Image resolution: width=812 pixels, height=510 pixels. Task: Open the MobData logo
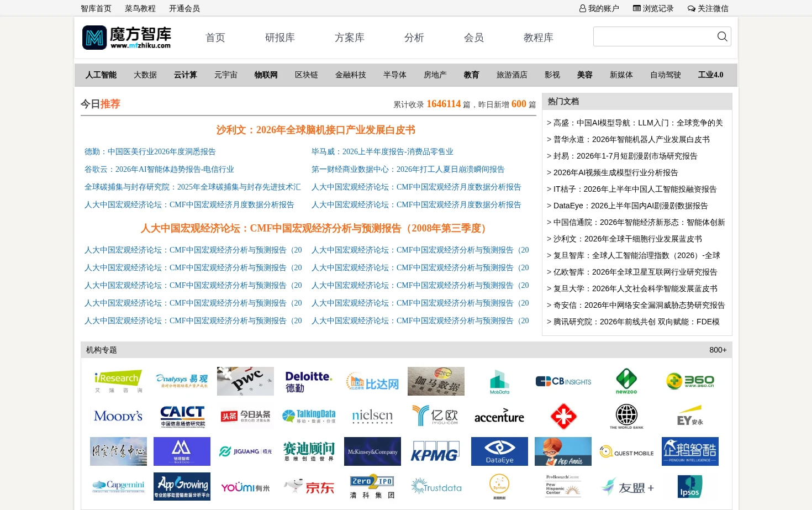click(499, 381)
